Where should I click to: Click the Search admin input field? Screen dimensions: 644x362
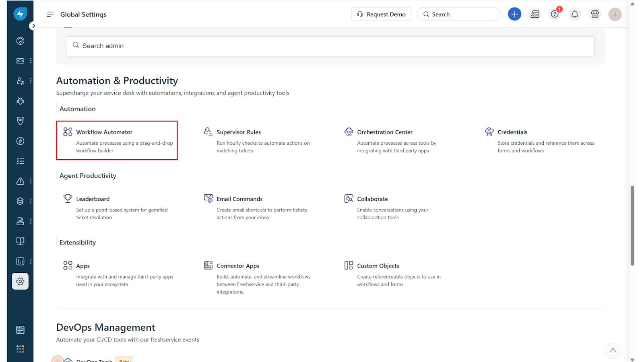tap(330, 46)
